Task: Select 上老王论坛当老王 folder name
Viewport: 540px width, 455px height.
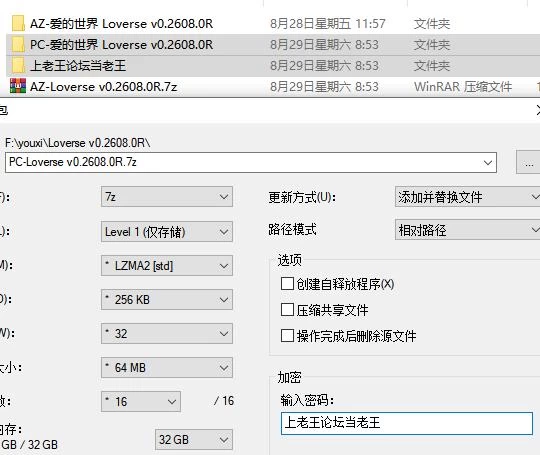Action: (x=78, y=66)
